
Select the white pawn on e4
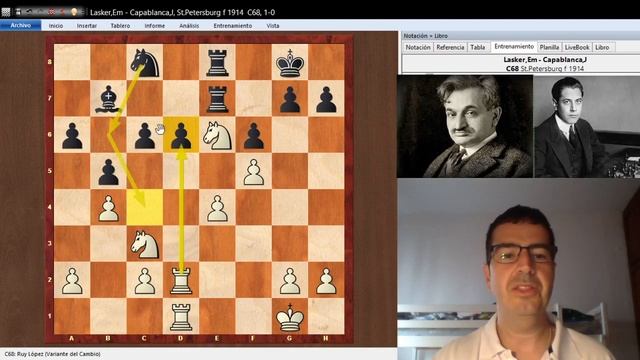pyautogui.click(x=217, y=208)
